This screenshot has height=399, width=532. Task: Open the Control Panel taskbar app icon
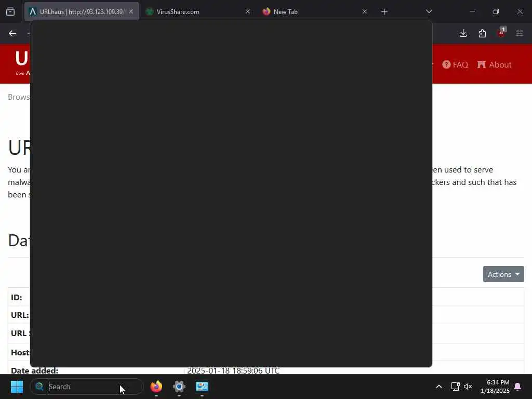[202, 387]
